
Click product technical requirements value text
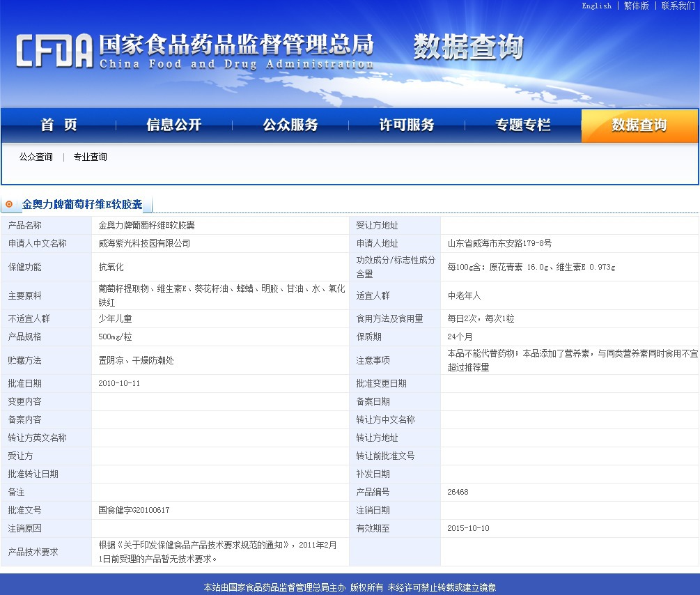(218, 552)
